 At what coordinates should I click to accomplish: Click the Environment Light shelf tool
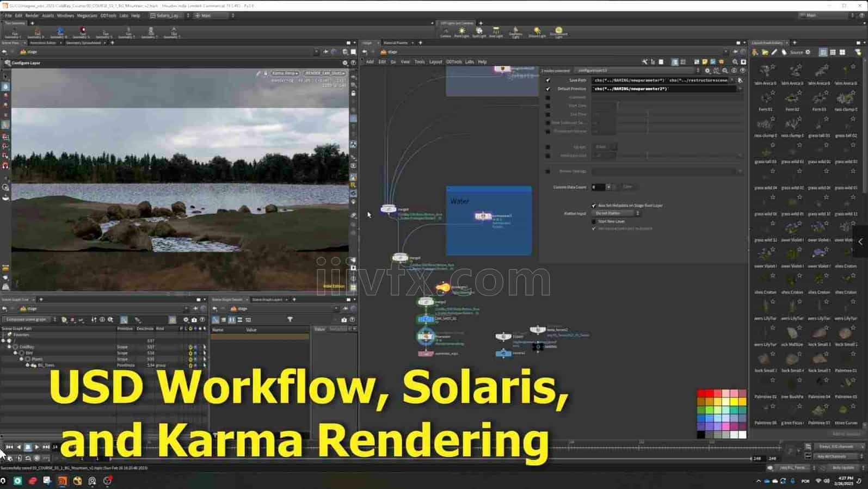tap(558, 33)
